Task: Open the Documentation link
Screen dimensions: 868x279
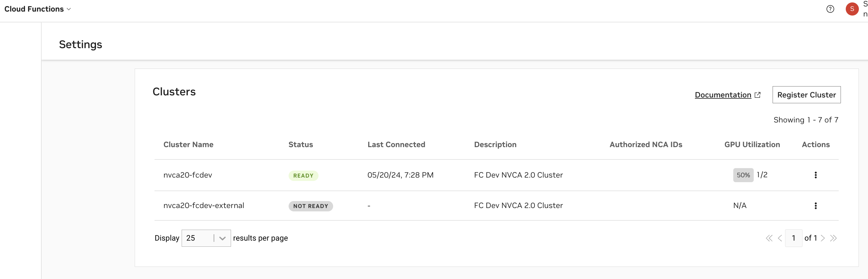Action: point(723,95)
